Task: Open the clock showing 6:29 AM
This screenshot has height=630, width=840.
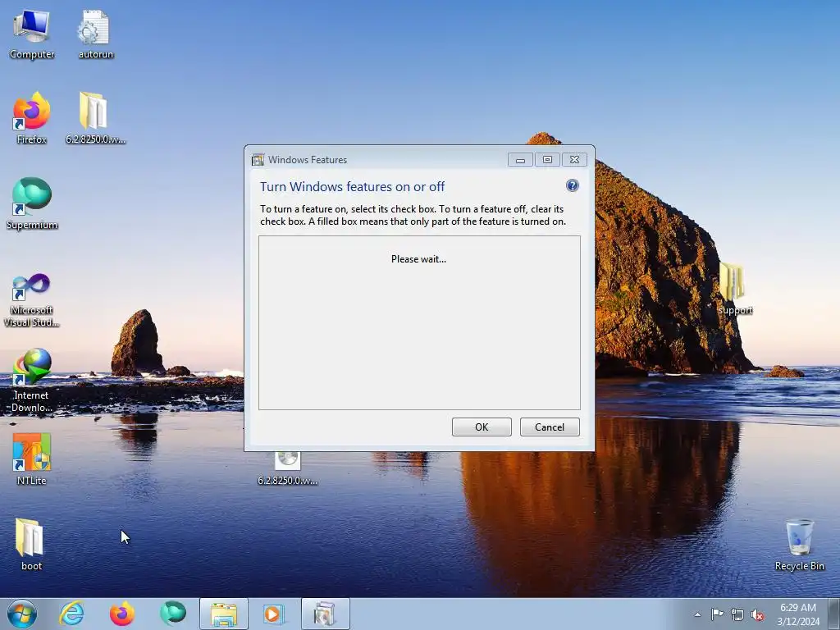Action: (798, 614)
